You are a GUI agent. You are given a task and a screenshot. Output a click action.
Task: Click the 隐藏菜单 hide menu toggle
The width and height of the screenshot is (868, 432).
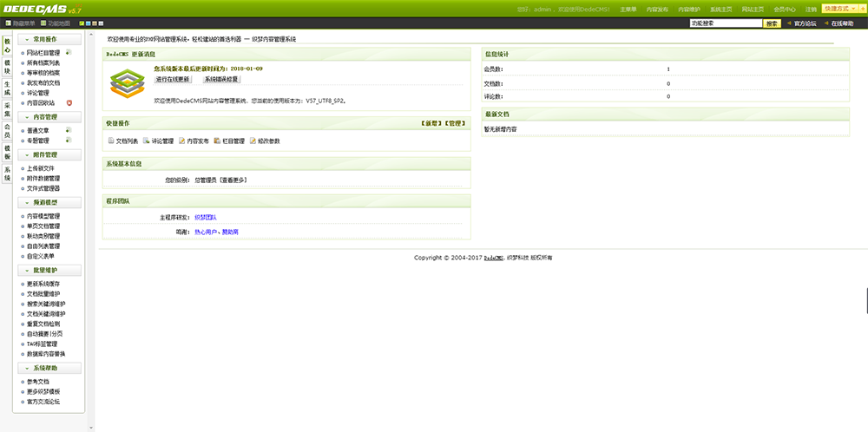click(x=20, y=23)
